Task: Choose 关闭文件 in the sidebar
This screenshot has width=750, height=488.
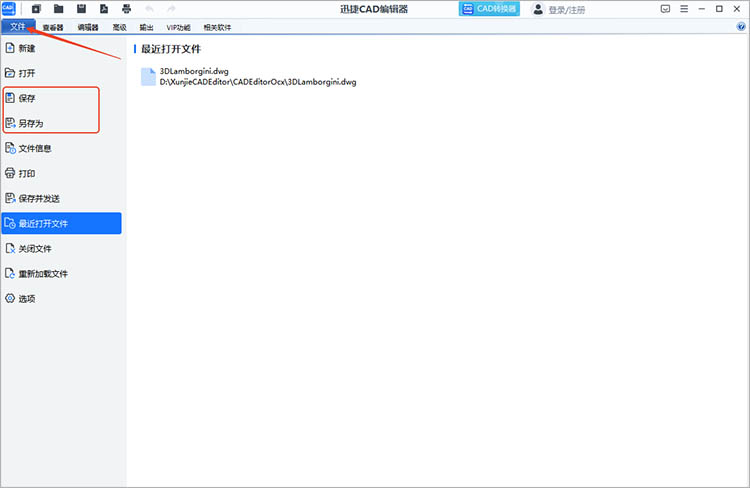Action: point(61,249)
